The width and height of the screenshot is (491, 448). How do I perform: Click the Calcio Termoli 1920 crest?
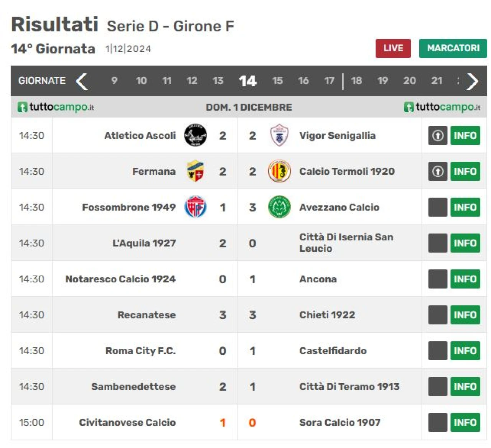[279, 171]
